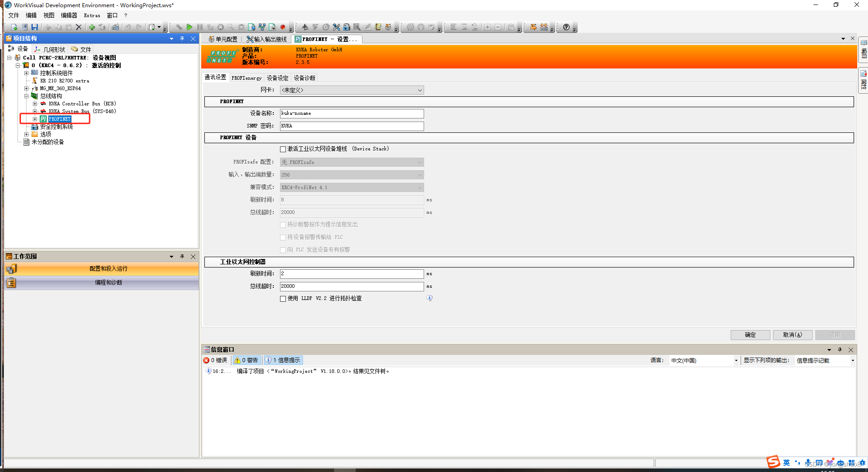Click the blue padlock toolbar icon
The height and width of the screenshot is (472, 868).
(x=347, y=27)
